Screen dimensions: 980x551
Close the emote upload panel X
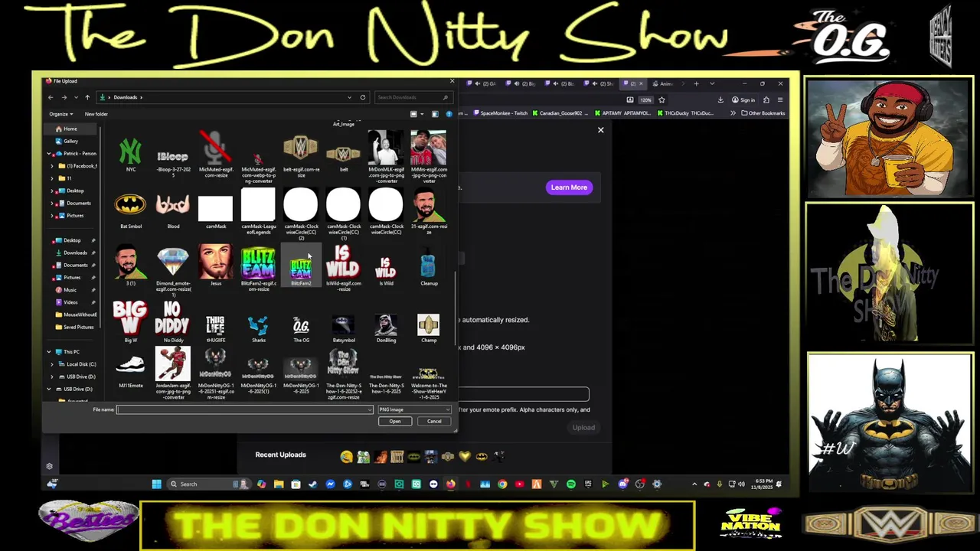[x=600, y=130]
